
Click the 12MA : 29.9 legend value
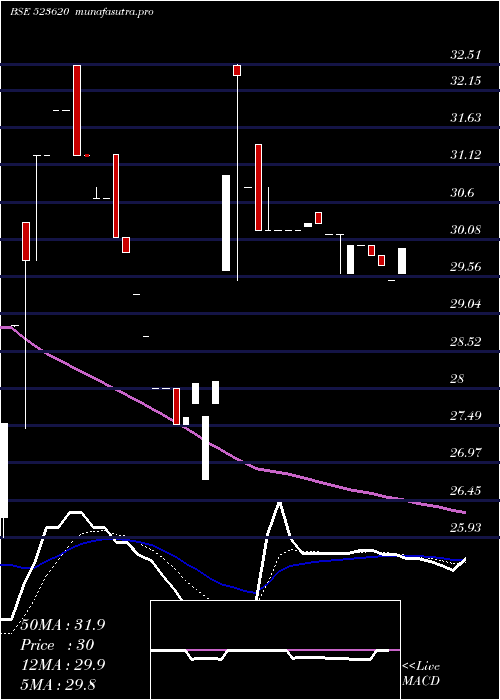pyautogui.click(x=63, y=665)
